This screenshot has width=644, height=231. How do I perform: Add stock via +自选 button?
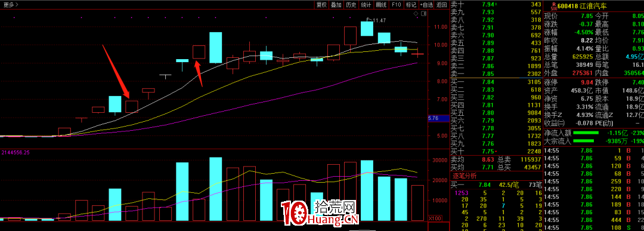[426, 5]
